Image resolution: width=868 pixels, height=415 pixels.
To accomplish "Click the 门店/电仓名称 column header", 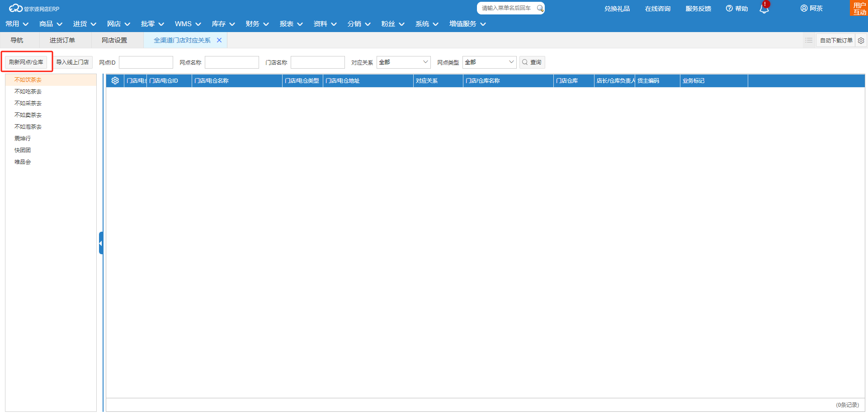I will tap(237, 81).
